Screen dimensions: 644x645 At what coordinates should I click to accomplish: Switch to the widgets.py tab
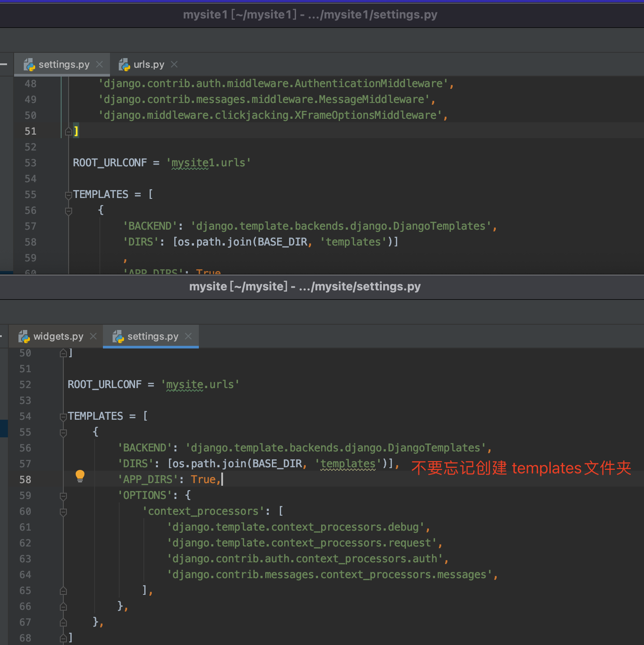point(58,336)
